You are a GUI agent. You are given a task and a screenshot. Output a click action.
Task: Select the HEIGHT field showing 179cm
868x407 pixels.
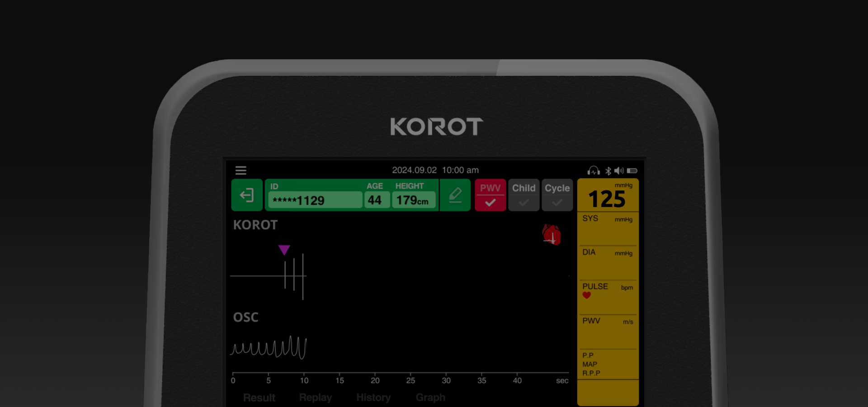(414, 200)
